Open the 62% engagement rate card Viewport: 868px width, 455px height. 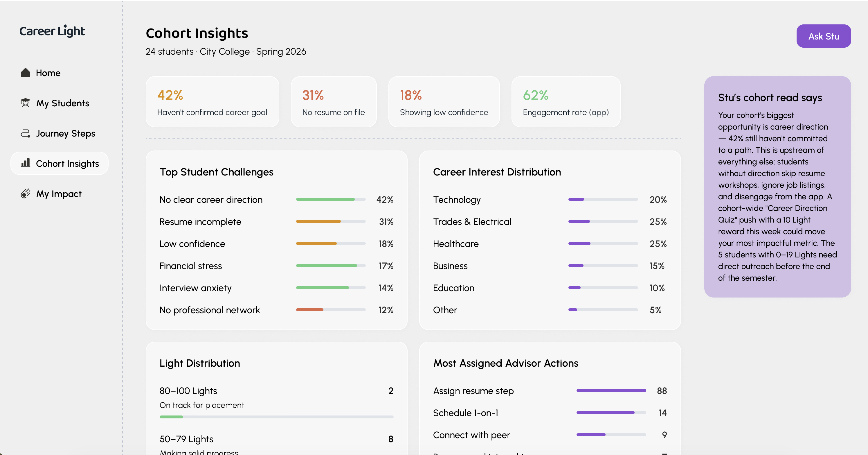[x=566, y=102]
